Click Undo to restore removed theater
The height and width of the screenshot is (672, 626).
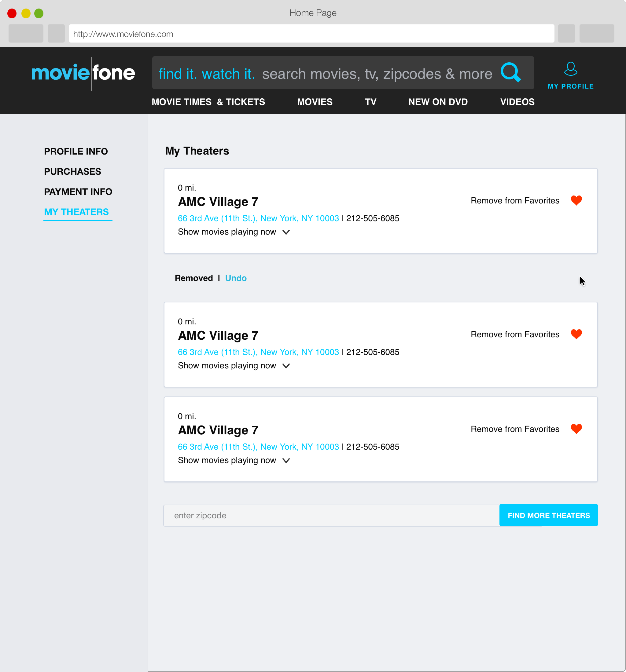pyautogui.click(x=236, y=278)
